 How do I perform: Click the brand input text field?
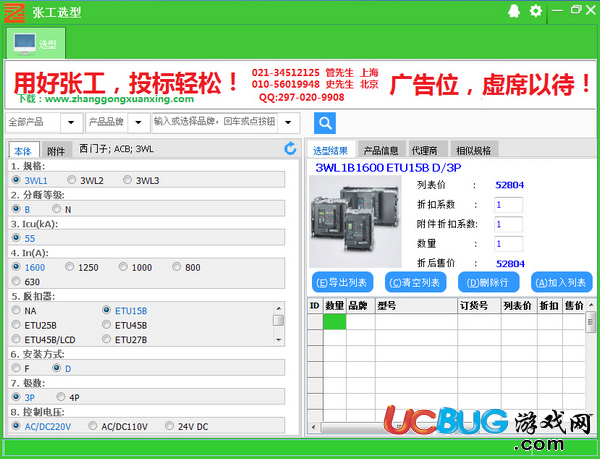click(x=215, y=122)
